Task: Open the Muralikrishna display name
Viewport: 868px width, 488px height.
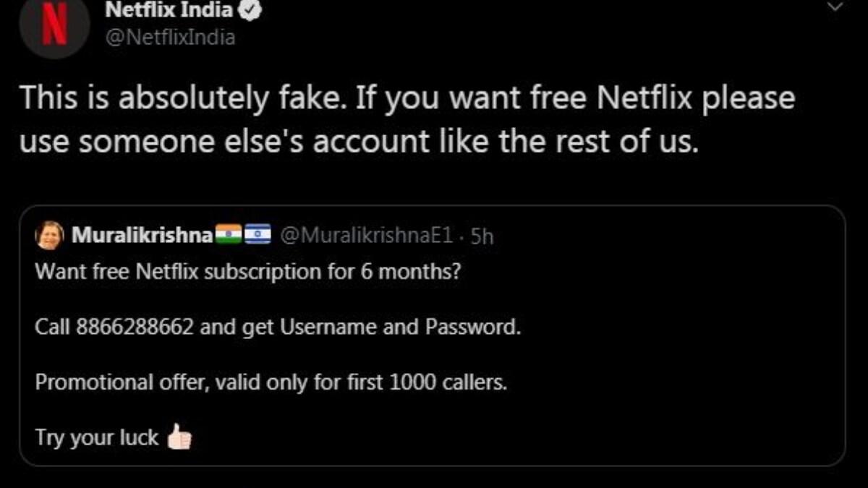Action: point(142,235)
